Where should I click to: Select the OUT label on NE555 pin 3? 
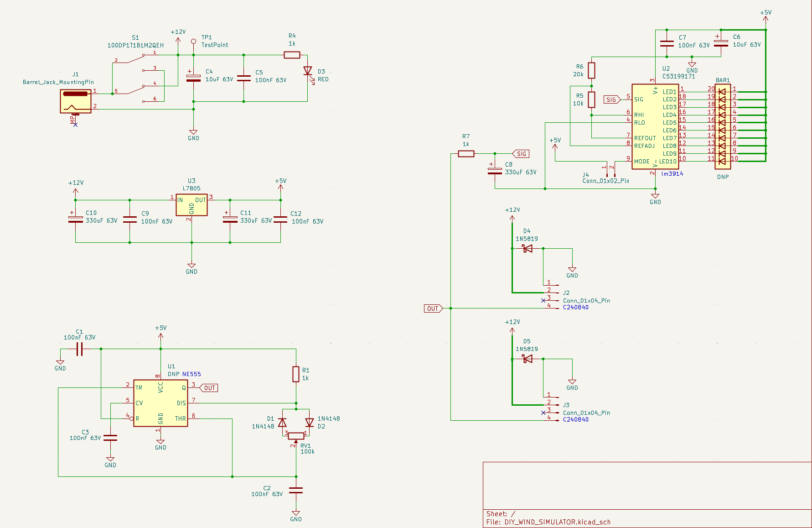(209, 388)
